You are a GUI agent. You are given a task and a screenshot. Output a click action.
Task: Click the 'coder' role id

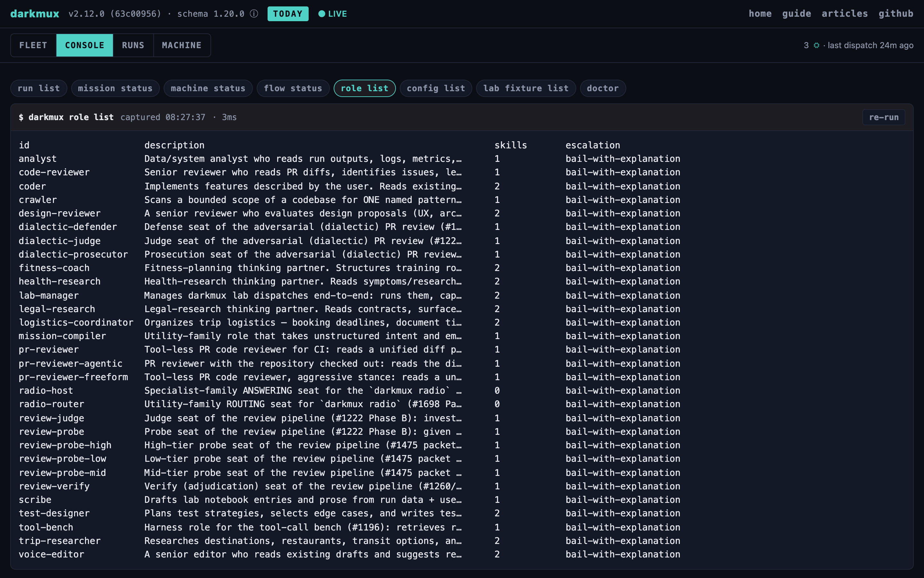click(32, 186)
